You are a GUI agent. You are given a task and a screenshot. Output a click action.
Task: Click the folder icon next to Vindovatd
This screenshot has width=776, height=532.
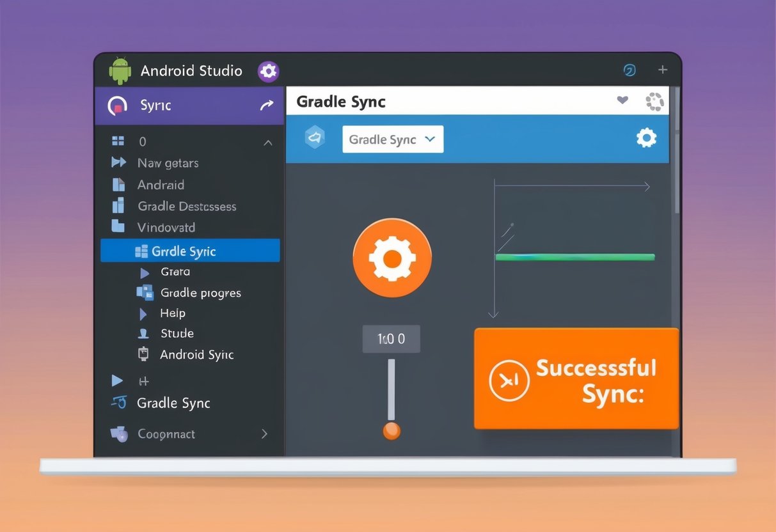pos(118,226)
